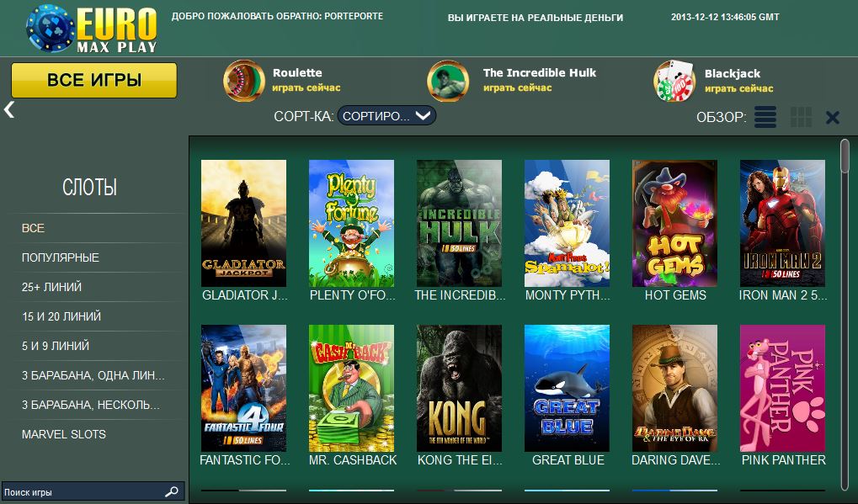The height and width of the screenshot is (504, 858).
Task: Click the Blackjack cards and chips icon
Action: click(674, 81)
